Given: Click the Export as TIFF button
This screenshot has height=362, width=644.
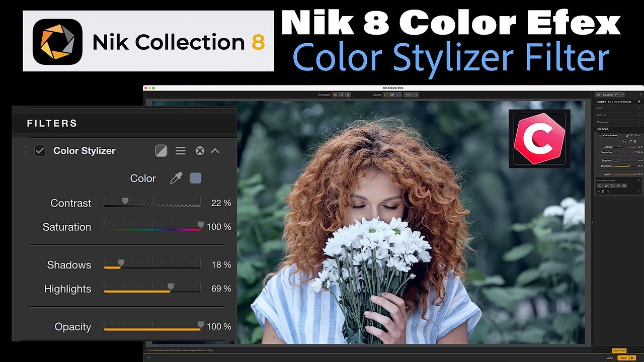Looking at the screenshot, I should [x=608, y=95].
